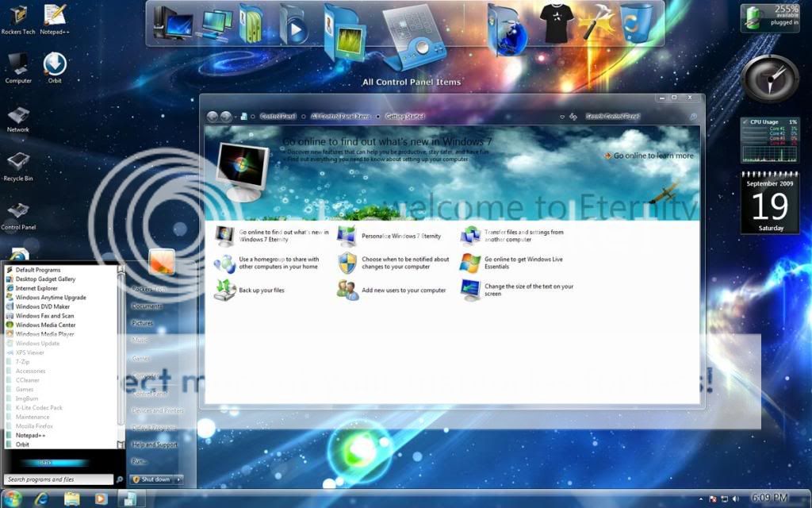The image size is (812, 508).
Task: Click the Forward arrow in Control Panel window
Action: point(226,117)
